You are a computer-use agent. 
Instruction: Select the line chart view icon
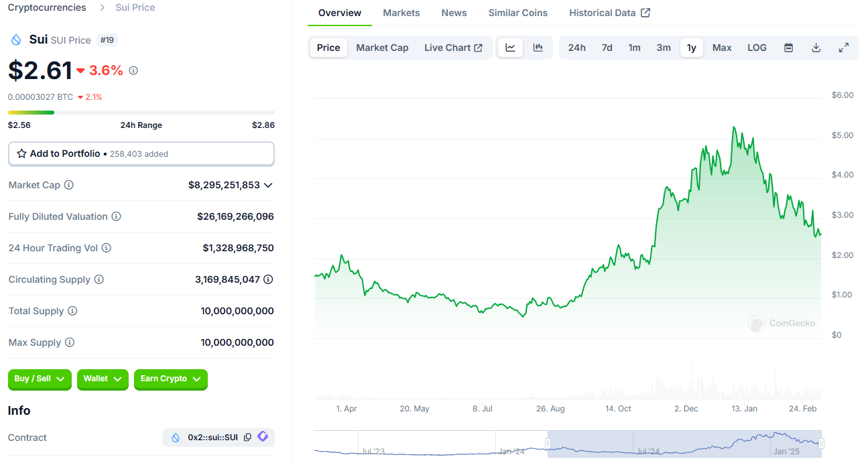pyautogui.click(x=510, y=47)
